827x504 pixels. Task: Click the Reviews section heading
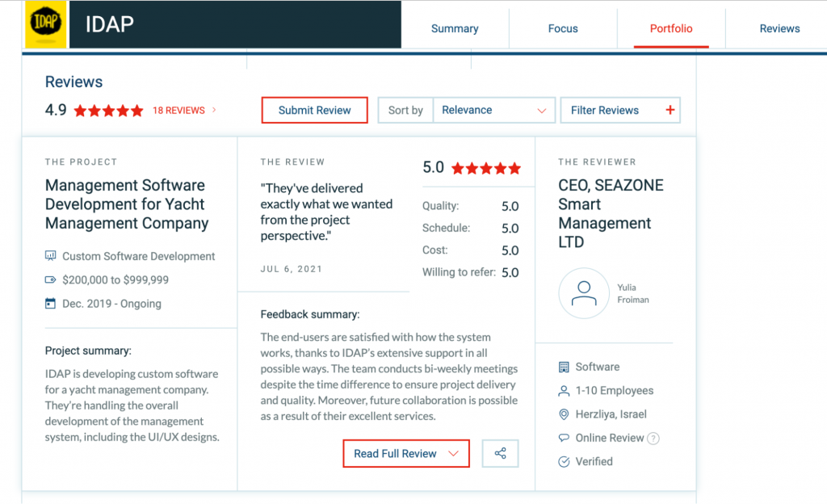[73, 82]
